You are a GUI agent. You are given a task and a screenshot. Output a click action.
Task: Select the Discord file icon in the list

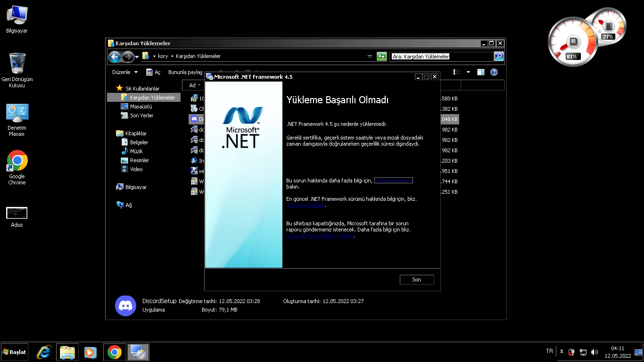tap(194, 119)
